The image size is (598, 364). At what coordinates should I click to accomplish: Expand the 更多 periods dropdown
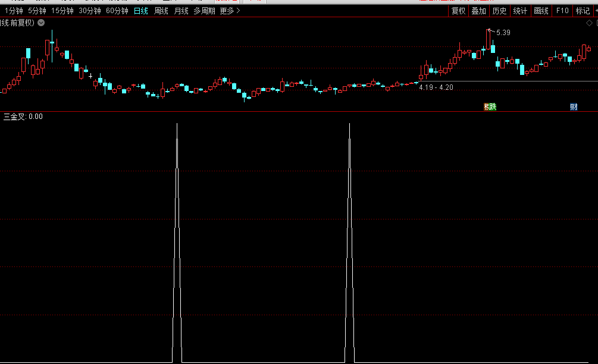pyautogui.click(x=230, y=11)
